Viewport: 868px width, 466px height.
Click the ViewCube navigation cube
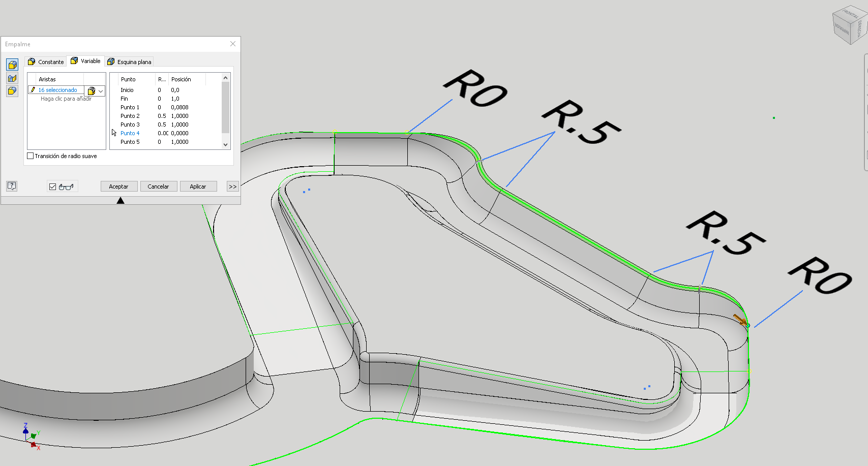click(x=850, y=25)
